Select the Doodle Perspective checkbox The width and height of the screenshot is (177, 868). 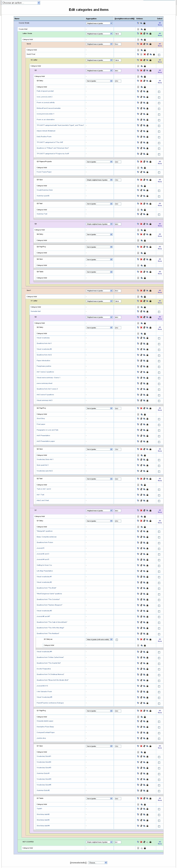(159, 669)
